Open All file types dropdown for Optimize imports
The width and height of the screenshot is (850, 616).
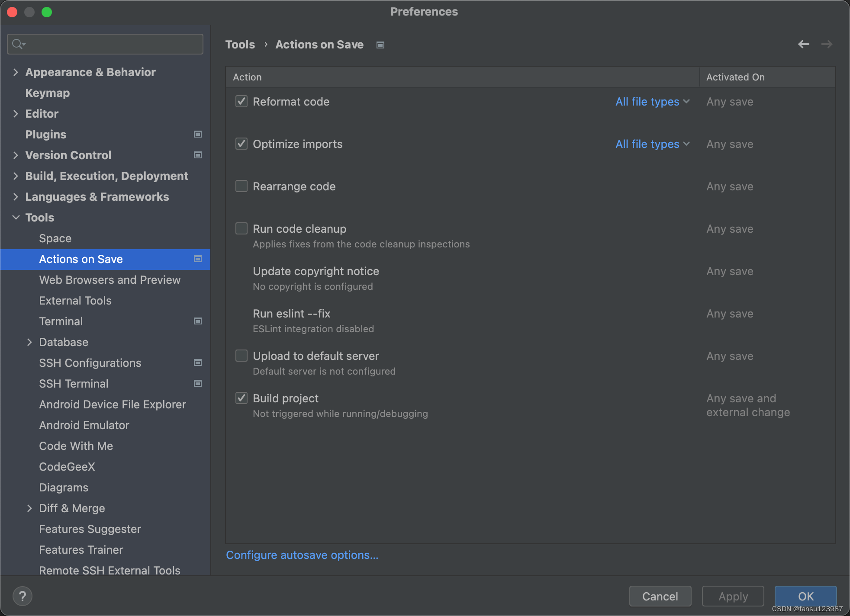[653, 144]
